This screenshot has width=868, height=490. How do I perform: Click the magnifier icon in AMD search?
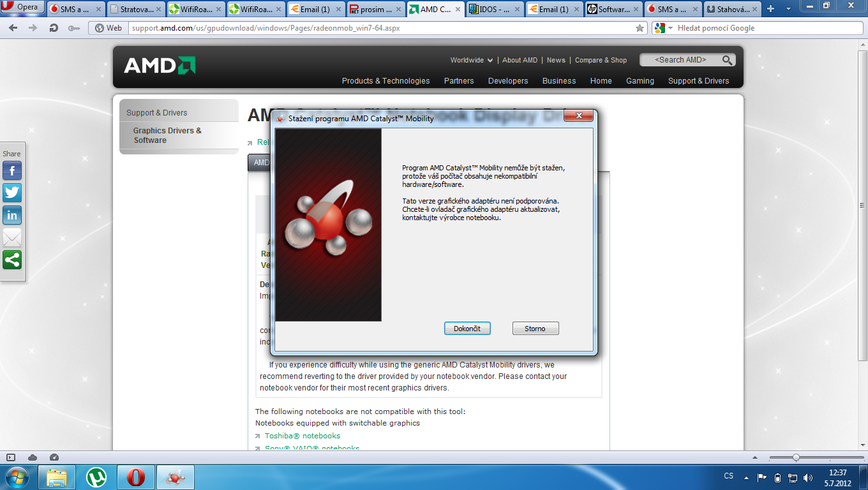click(x=727, y=60)
